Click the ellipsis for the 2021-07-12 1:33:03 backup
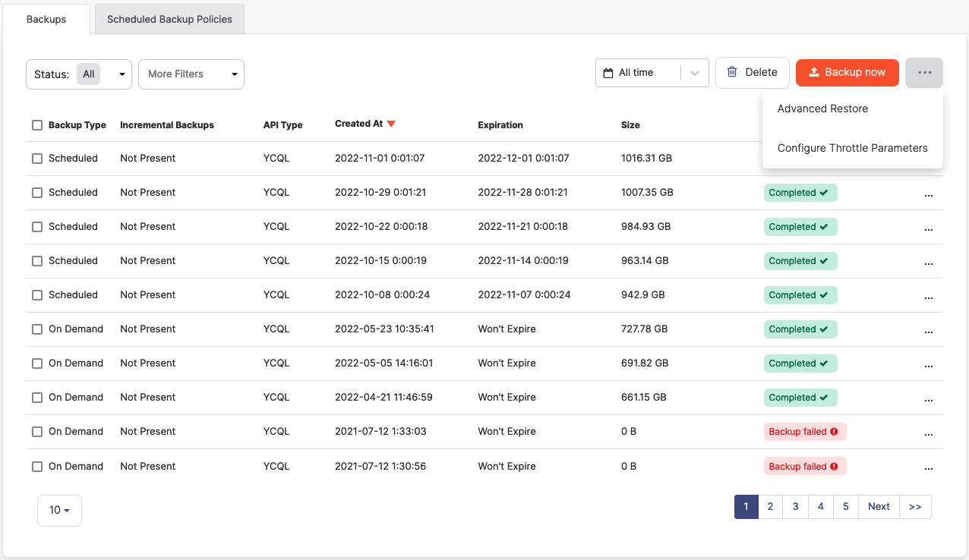This screenshot has width=969, height=560. point(928,433)
